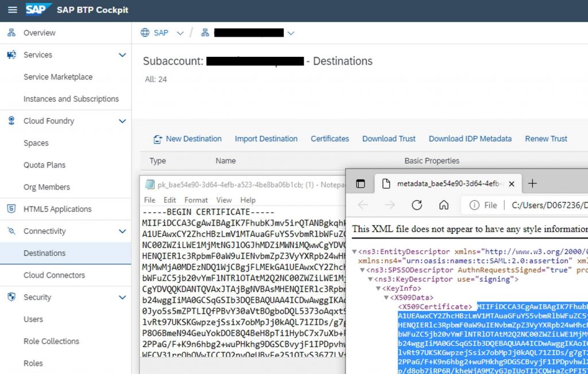Collapse the ns3:KeyDescriptor XML node
588x374 pixels.
tap(370, 279)
